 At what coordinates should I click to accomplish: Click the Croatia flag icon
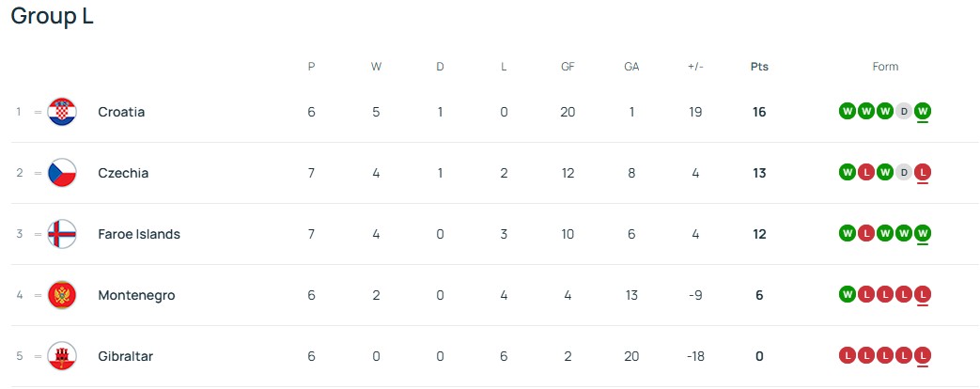click(62, 112)
